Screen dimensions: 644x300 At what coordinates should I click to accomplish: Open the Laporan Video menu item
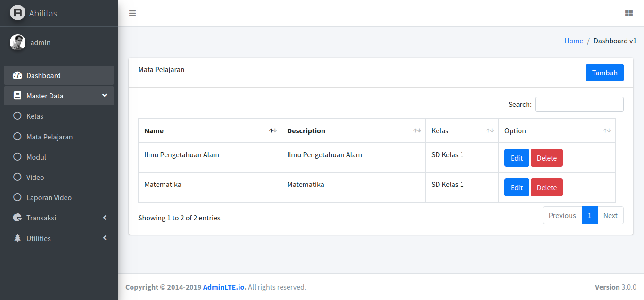(59, 197)
